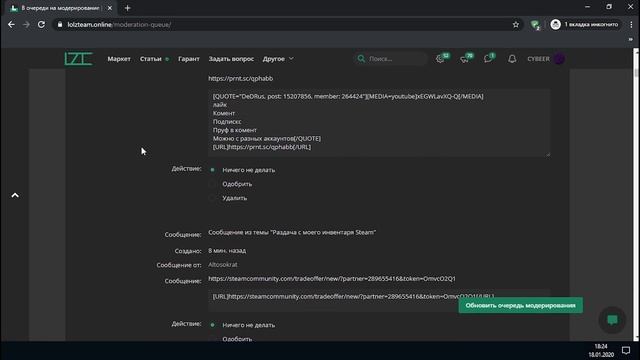Viewport: 640px width, 360px height.
Task: Click the search magnifier icon
Action: tap(361, 59)
